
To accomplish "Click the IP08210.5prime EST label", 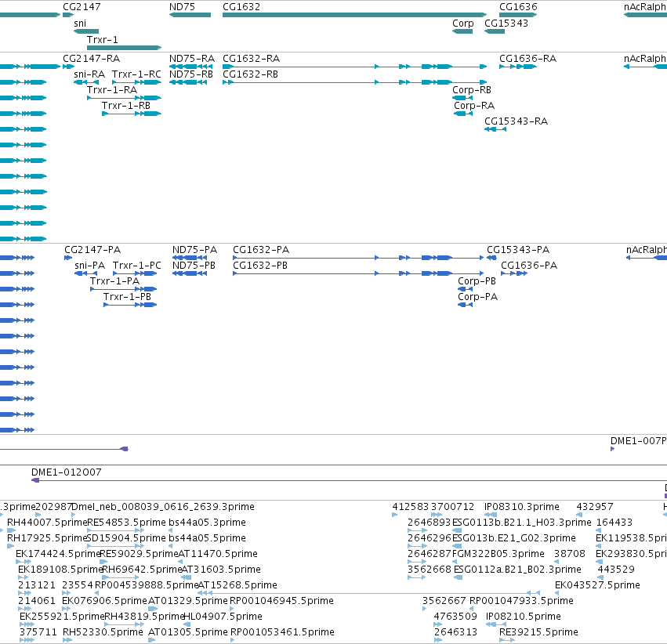I will (524, 617).
